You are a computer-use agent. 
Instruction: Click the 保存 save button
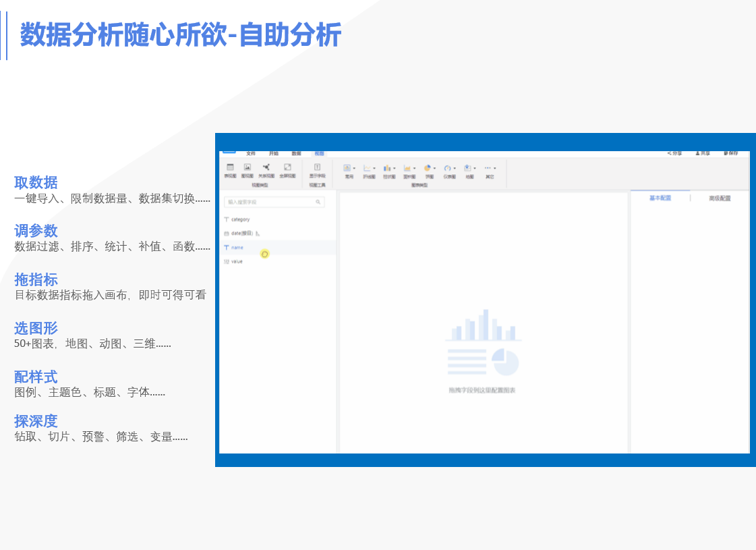730,153
